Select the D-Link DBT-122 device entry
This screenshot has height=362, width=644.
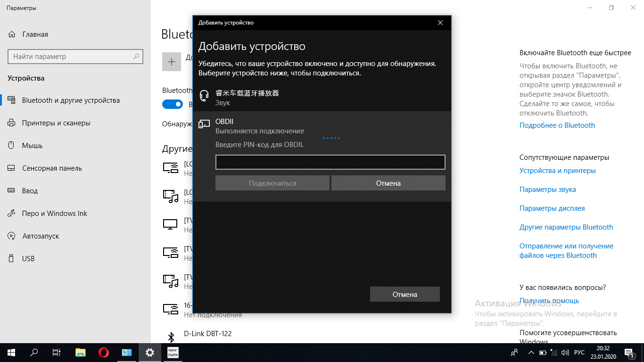(x=207, y=334)
